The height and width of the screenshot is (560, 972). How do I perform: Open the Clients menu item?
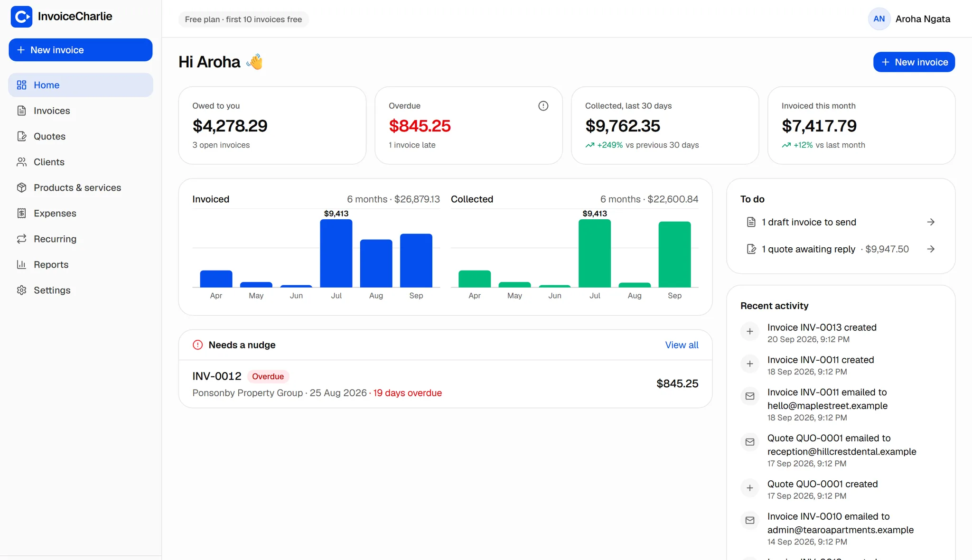pyautogui.click(x=81, y=162)
